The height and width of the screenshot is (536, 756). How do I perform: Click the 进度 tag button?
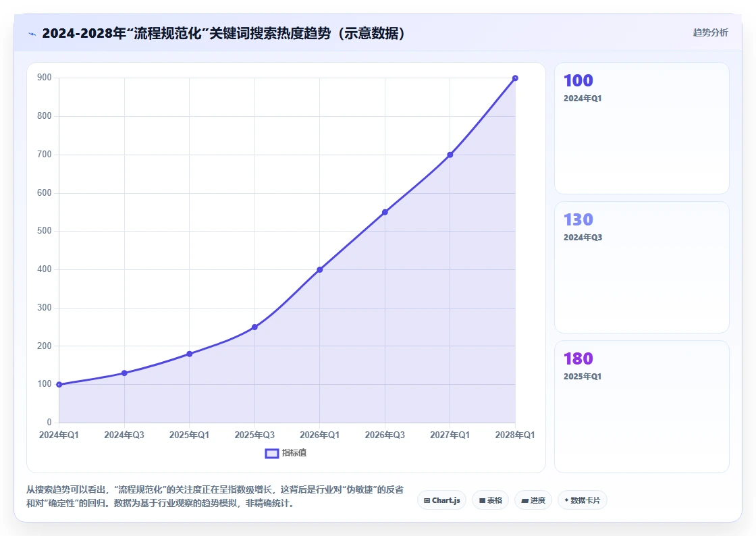pos(533,500)
